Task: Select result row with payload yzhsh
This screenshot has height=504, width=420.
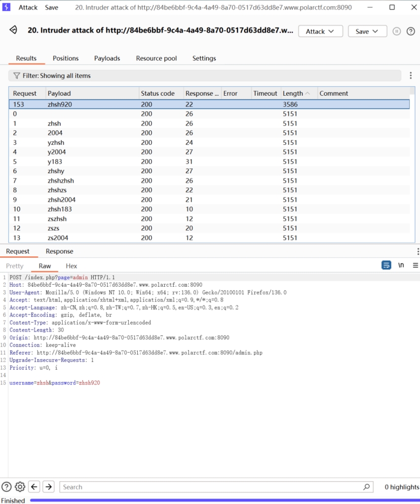Action: click(209, 142)
